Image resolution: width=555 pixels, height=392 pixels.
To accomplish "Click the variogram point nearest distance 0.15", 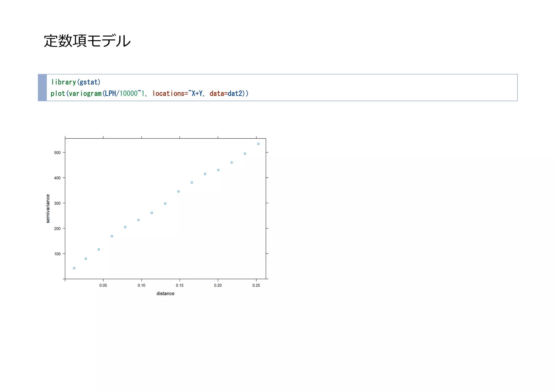I will pyautogui.click(x=178, y=192).
